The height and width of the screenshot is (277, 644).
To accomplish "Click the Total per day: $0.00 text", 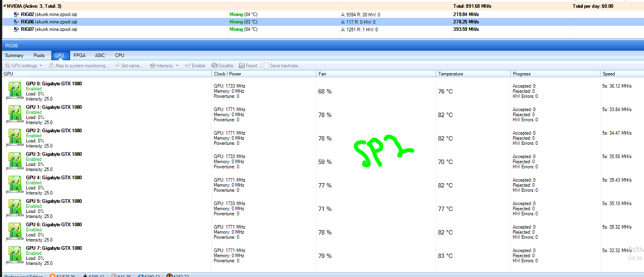I will pyautogui.click(x=593, y=6).
